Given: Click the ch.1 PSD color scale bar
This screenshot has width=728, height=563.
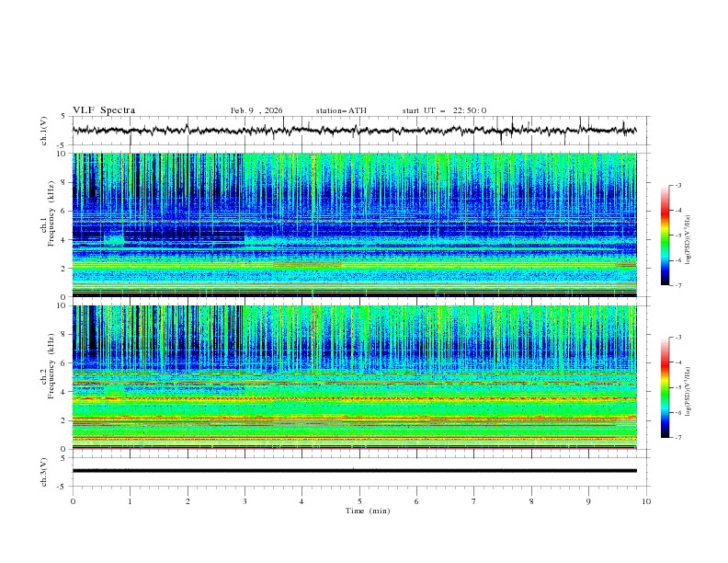Looking at the screenshot, I should coord(665,236).
